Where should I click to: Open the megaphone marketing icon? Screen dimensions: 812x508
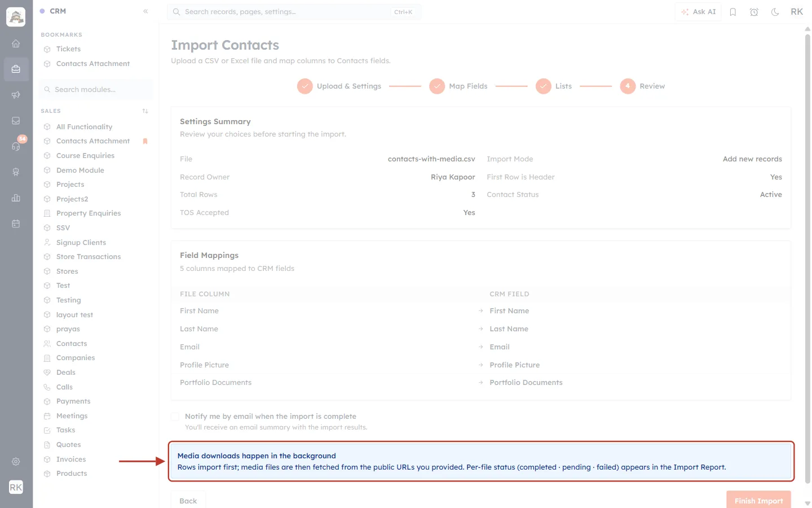click(16, 95)
